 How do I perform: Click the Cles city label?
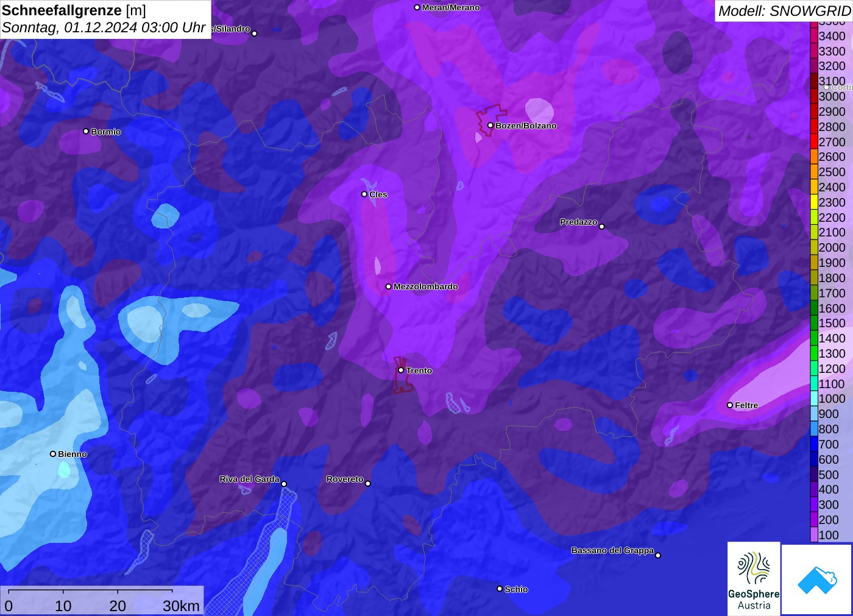378,194
